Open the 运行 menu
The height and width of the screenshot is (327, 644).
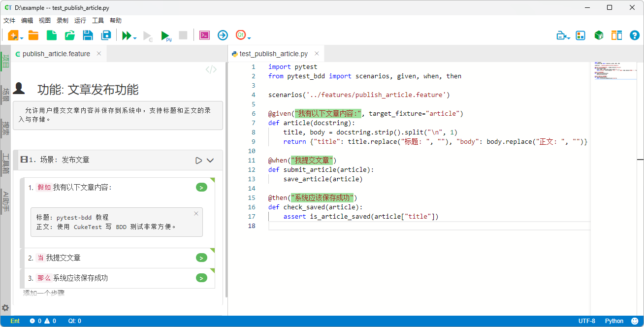[80, 20]
